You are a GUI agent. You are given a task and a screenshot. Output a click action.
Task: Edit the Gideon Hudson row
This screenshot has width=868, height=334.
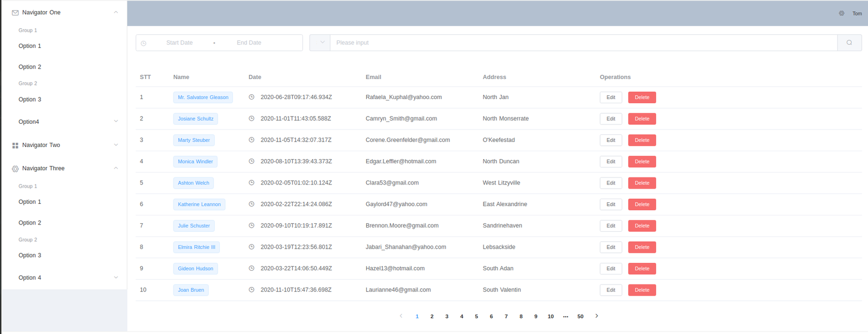click(x=611, y=269)
